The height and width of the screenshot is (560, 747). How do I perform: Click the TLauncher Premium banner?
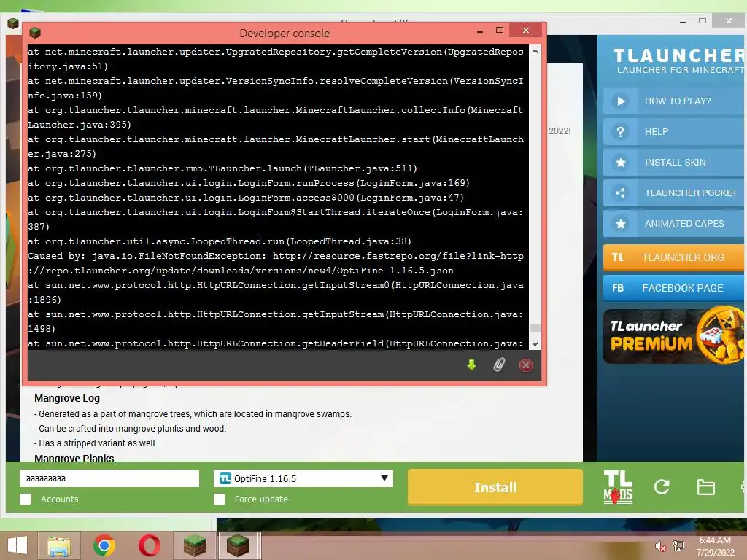click(673, 336)
